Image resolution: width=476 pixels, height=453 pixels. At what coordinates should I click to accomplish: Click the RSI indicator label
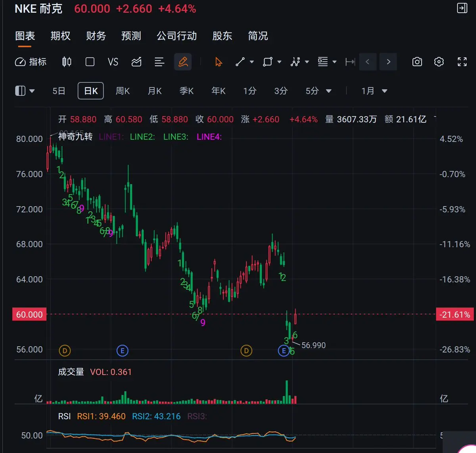[x=64, y=416]
